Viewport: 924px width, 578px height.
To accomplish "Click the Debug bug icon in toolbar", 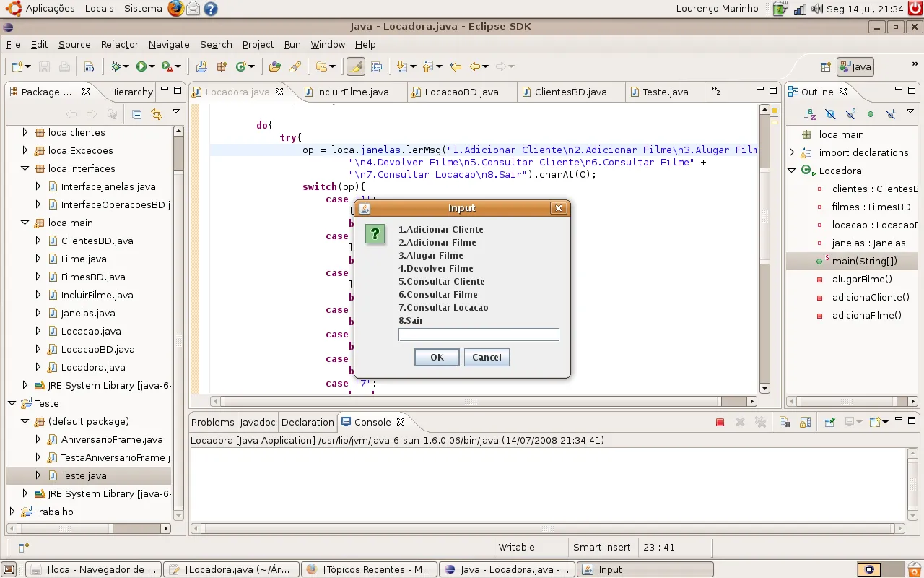I will coord(115,66).
